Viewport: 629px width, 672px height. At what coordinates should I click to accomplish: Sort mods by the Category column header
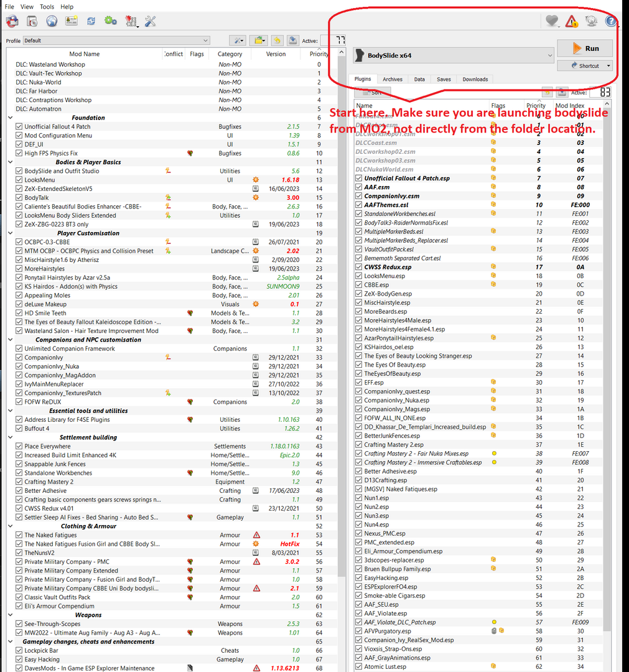(230, 54)
